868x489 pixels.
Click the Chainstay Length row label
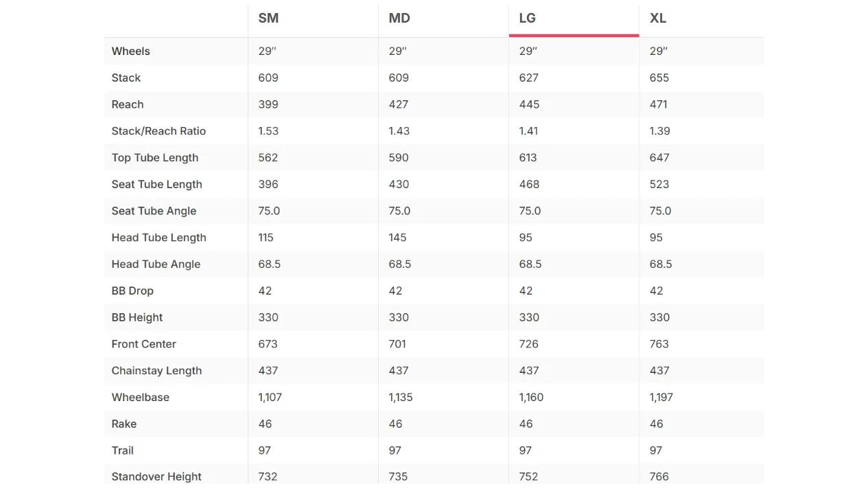[156, 371]
